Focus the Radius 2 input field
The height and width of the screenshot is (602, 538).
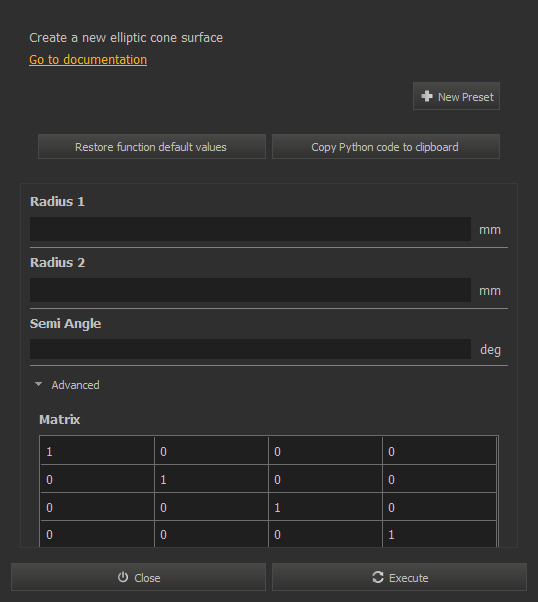(250, 290)
